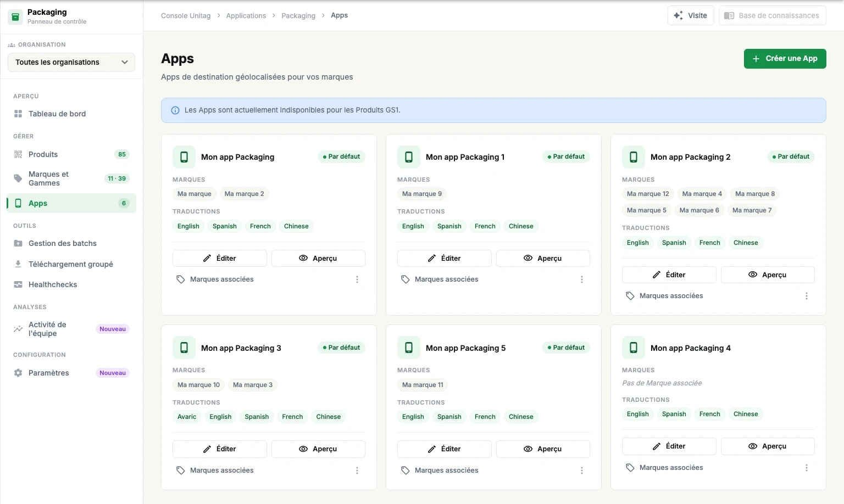Open Gestion des batchs
The width and height of the screenshot is (844, 504).
point(71,243)
